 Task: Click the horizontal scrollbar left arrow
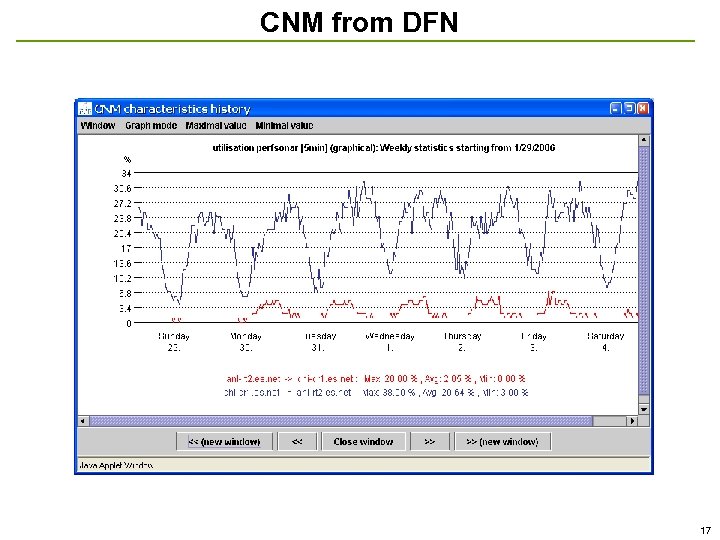[83, 421]
